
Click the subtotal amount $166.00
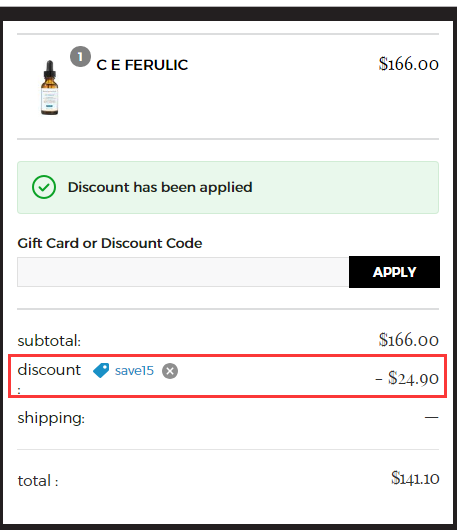tap(409, 340)
